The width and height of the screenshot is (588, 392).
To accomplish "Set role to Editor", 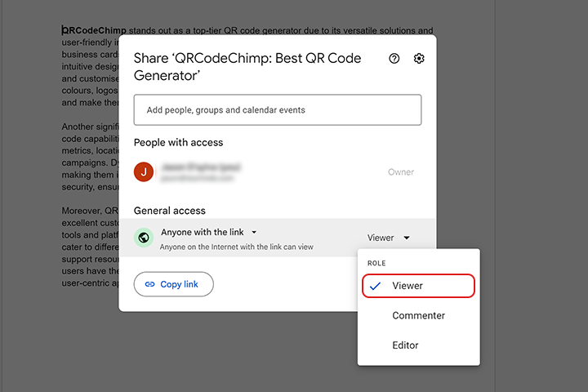I will 405,345.
